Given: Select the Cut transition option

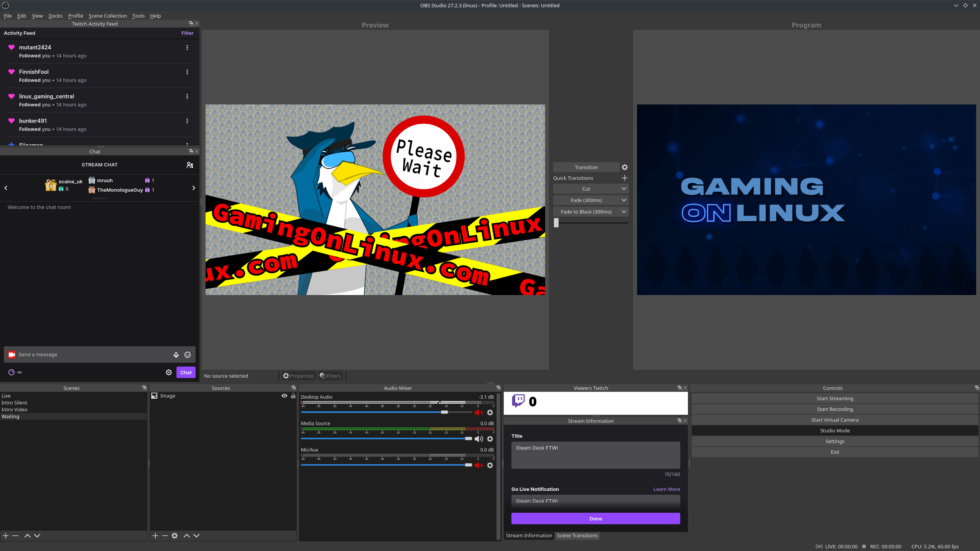Looking at the screenshot, I should coord(586,188).
